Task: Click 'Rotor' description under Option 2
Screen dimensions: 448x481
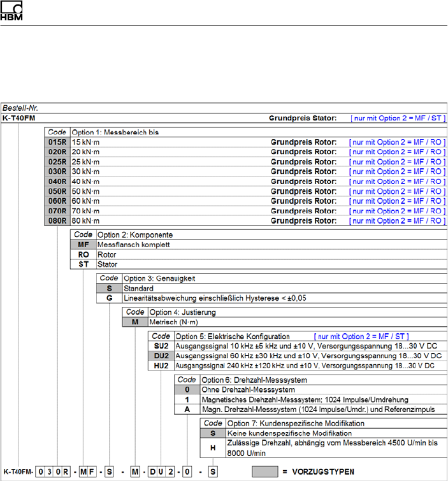Action: coord(107,254)
